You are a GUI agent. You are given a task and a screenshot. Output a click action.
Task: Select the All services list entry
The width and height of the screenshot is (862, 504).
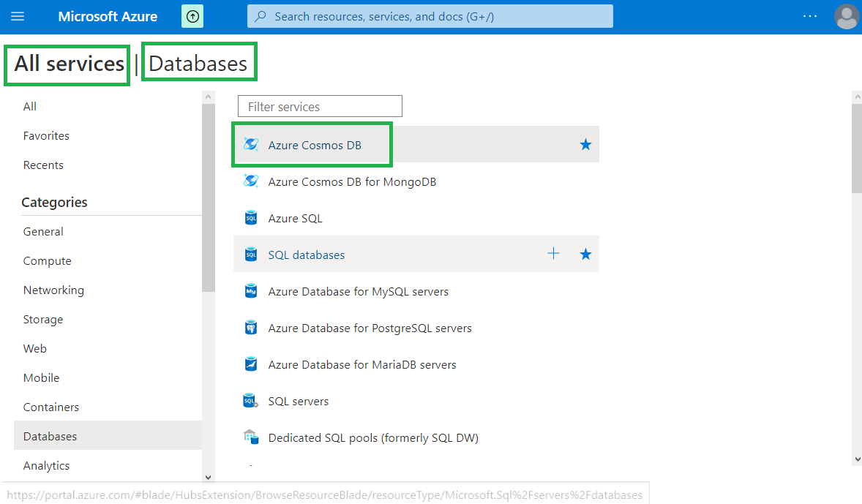[x=30, y=107]
